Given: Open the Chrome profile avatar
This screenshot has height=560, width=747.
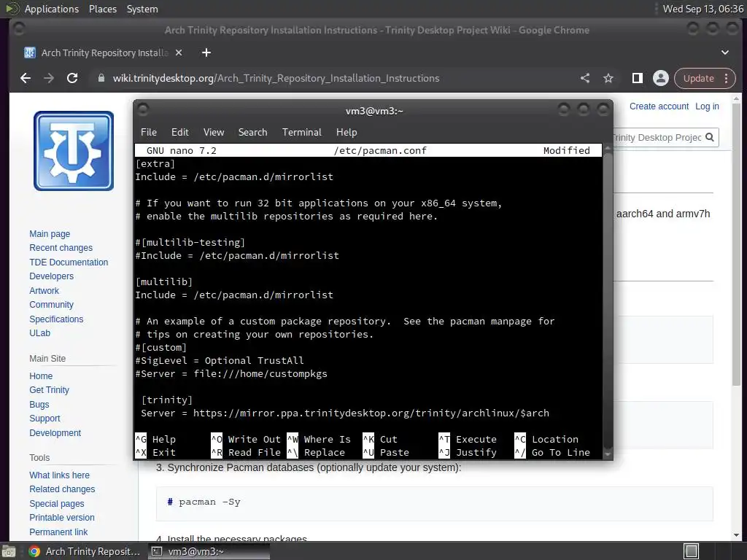Looking at the screenshot, I should [661, 78].
